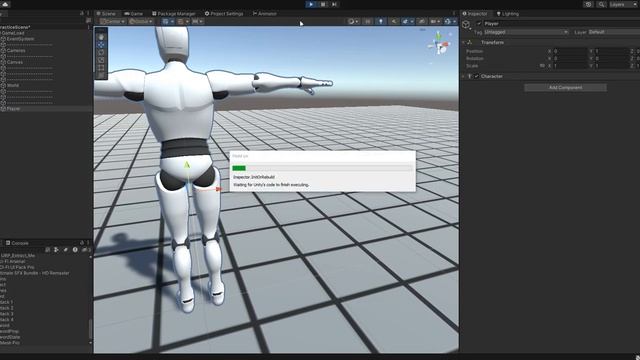Select the combined Transform tool
The height and width of the screenshot is (360, 640).
coord(101,75)
